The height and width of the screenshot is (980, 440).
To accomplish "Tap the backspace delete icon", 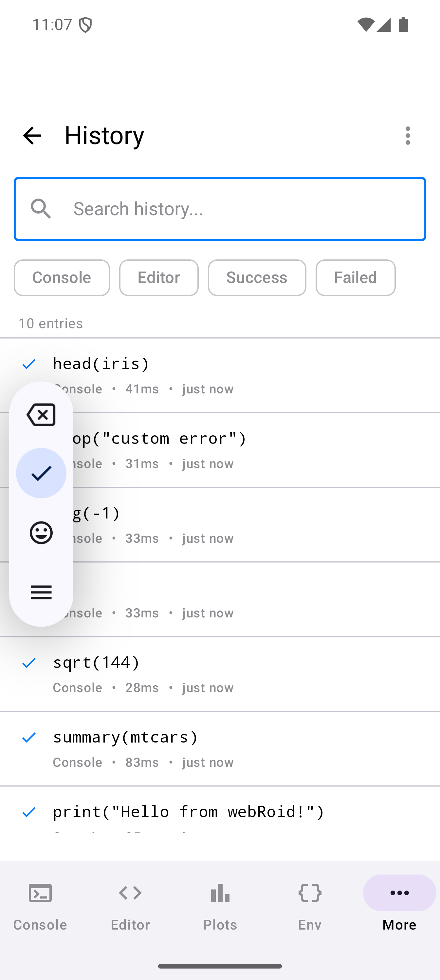I will (41, 415).
